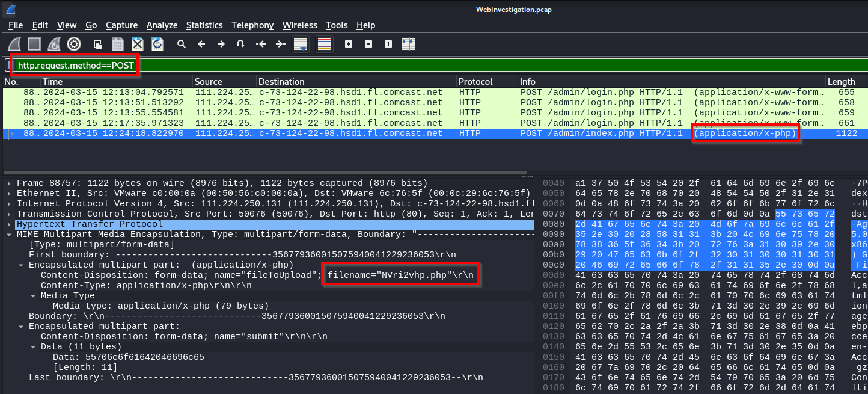
Task: Collapse the MIME Multipart Media Encapsulation node
Action: [x=9, y=234]
